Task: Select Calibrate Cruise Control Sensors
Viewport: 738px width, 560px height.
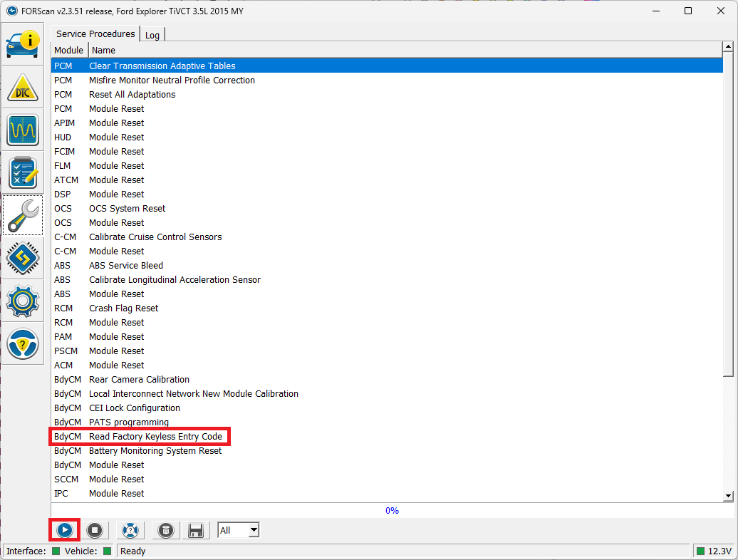Action: pyautogui.click(x=387, y=237)
